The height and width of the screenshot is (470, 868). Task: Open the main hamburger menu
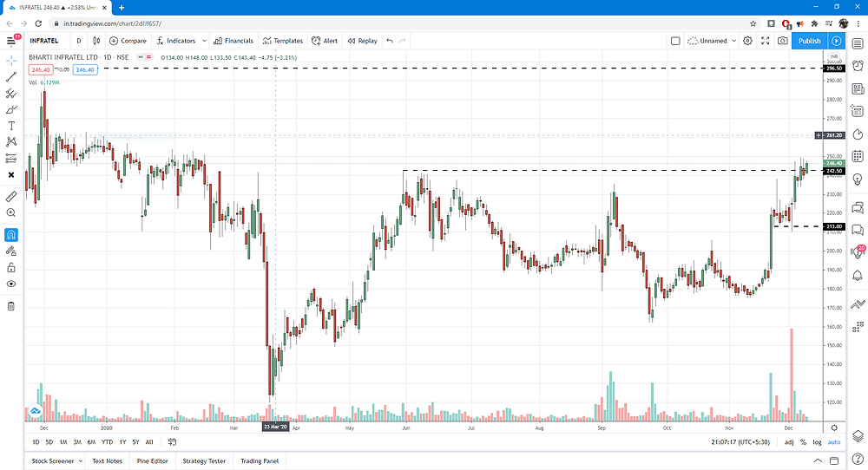pos(11,41)
